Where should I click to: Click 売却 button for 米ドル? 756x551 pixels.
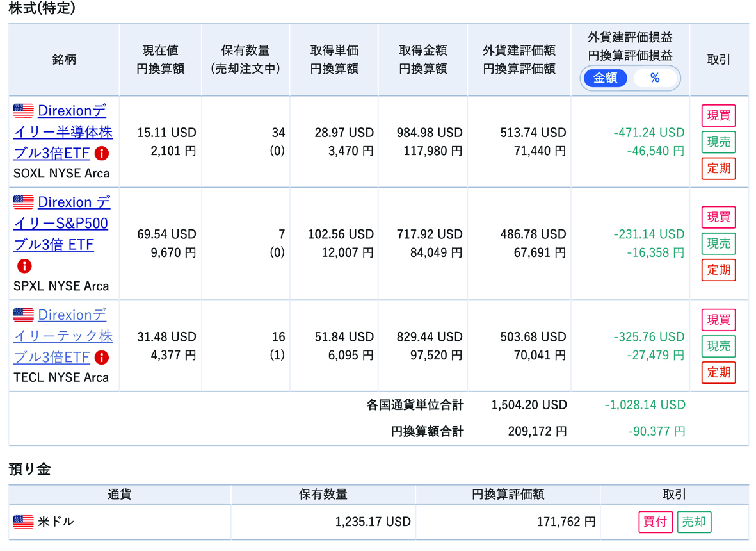[x=694, y=522]
